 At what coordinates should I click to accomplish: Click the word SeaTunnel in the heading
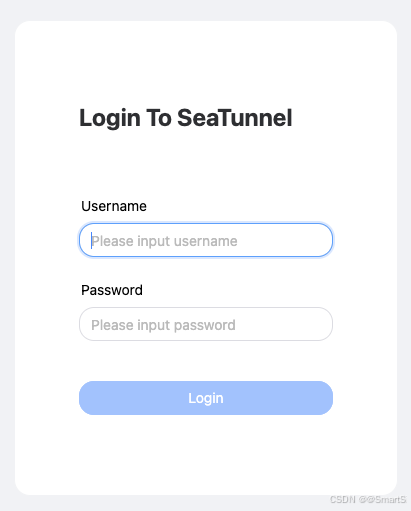[x=235, y=118]
